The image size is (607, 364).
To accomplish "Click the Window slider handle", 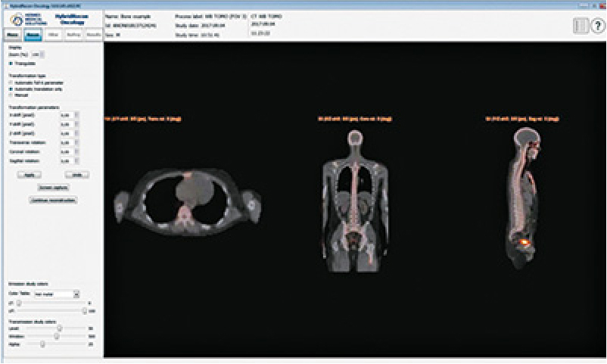I will [57, 337].
